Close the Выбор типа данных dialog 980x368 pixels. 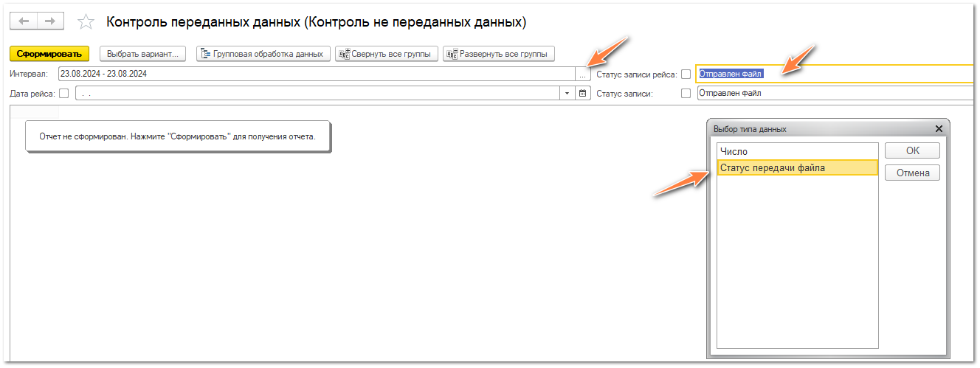pyautogui.click(x=939, y=129)
